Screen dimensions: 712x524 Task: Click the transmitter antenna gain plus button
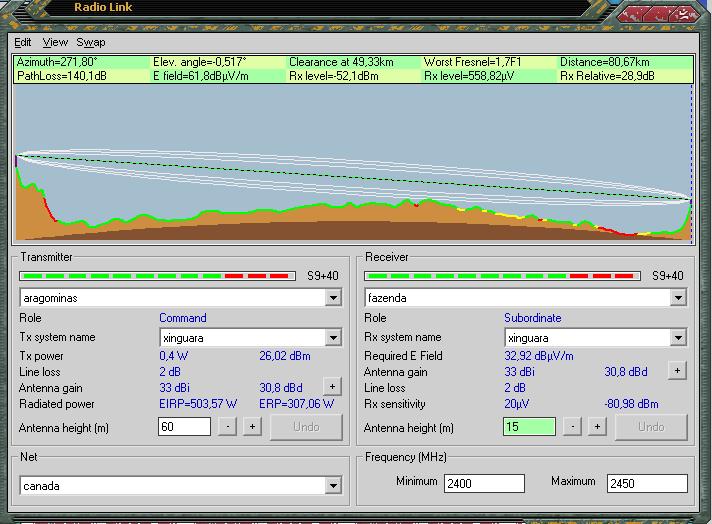click(x=332, y=387)
